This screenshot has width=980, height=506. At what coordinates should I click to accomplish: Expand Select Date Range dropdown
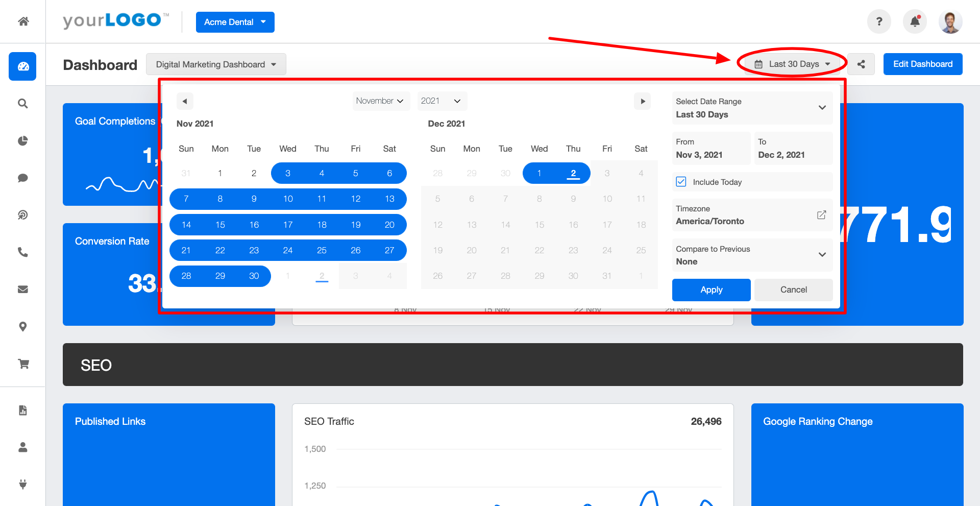pos(752,108)
